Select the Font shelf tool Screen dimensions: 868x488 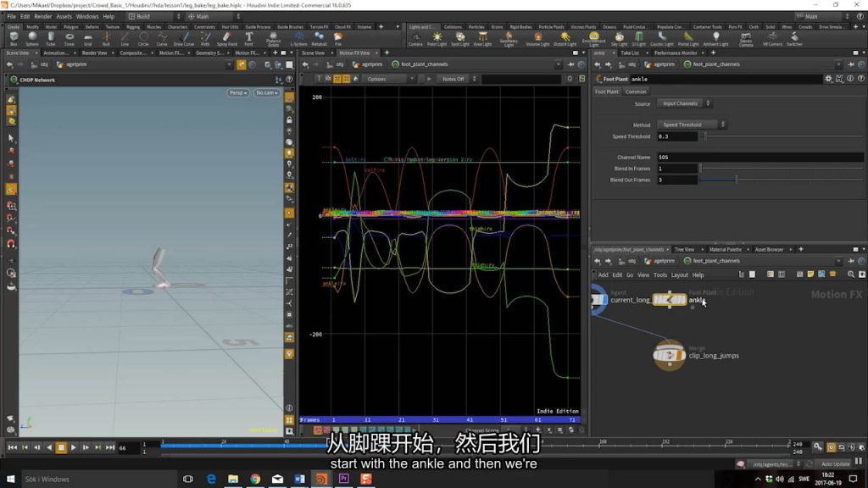tap(248, 39)
